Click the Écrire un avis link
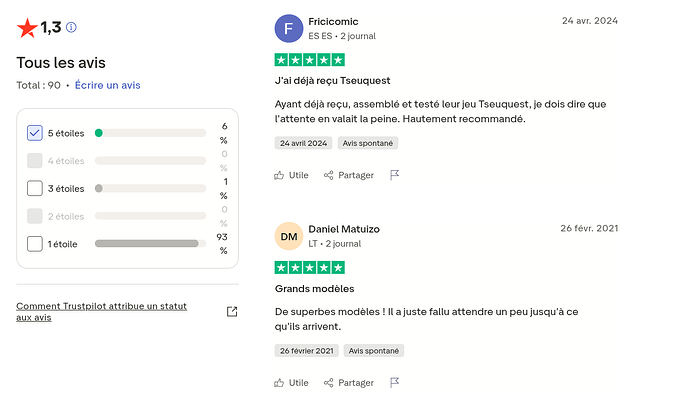 pos(108,85)
